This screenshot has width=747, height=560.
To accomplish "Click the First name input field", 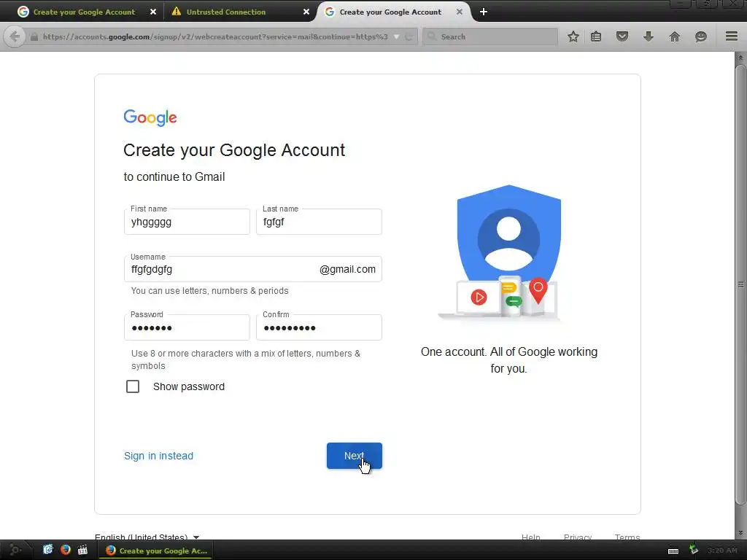I will click(x=187, y=222).
